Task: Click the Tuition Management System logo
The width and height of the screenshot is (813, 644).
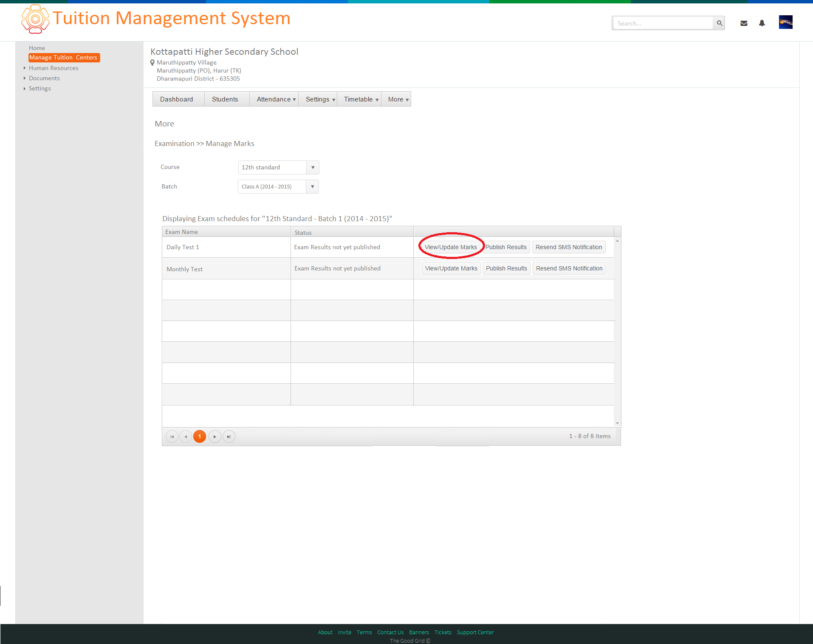Action: [35, 19]
